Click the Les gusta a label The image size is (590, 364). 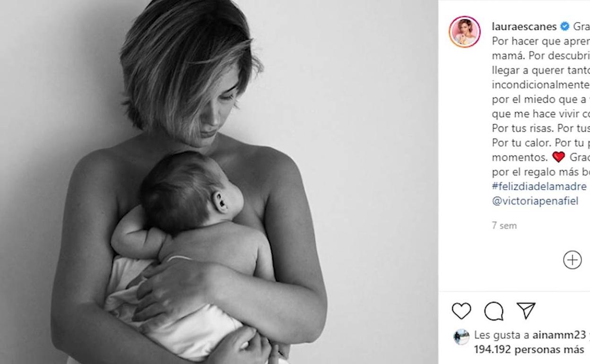tap(502, 335)
